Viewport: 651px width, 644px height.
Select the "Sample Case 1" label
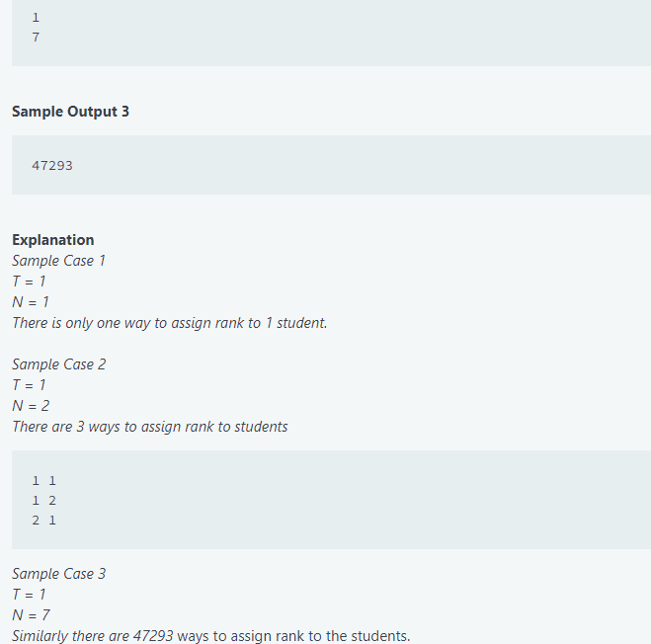(x=58, y=261)
